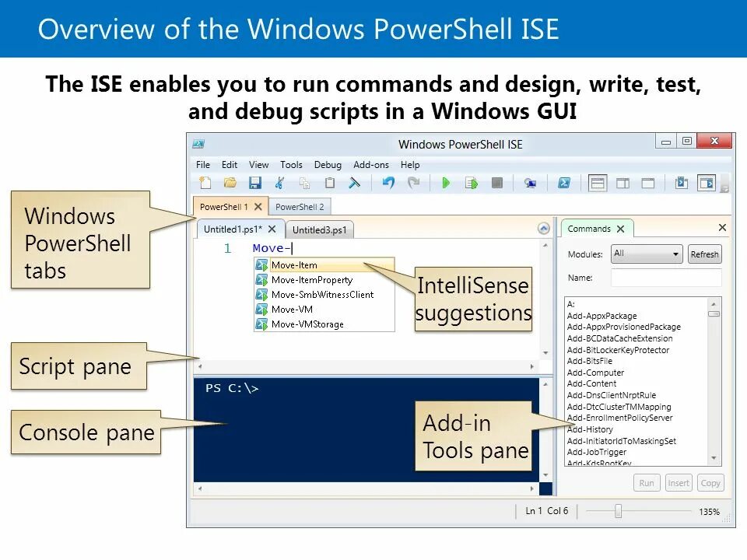
Task: Click the Cut scissors icon
Action: pos(279,183)
